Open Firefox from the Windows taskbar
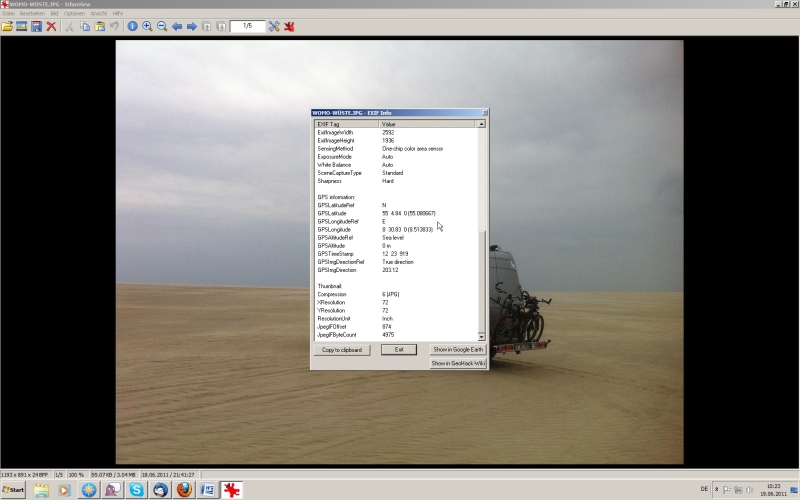 pyautogui.click(x=184, y=490)
